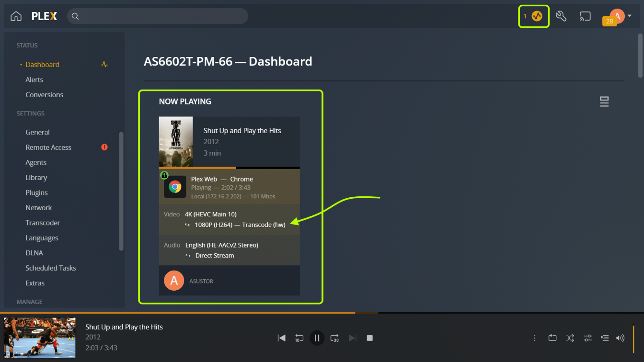Click the ASUSTOR user avatar
This screenshot has height=362, width=644.
[174, 281]
